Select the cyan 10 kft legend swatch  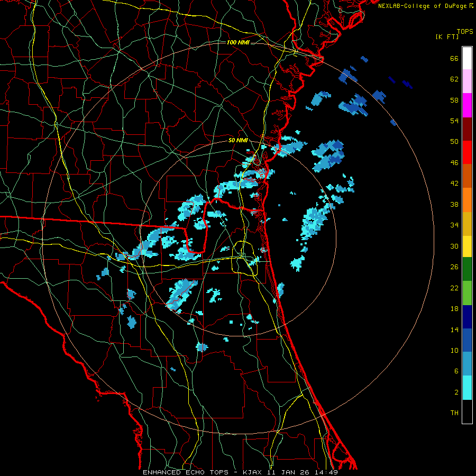click(x=467, y=388)
